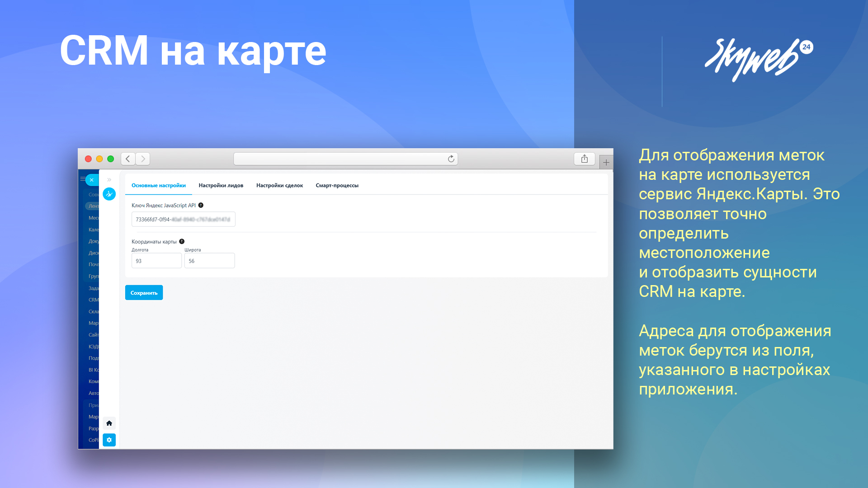Click the Широта input field
Image resolution: width=868 pixels, height=488 pixels.
(x=209, y=261)
